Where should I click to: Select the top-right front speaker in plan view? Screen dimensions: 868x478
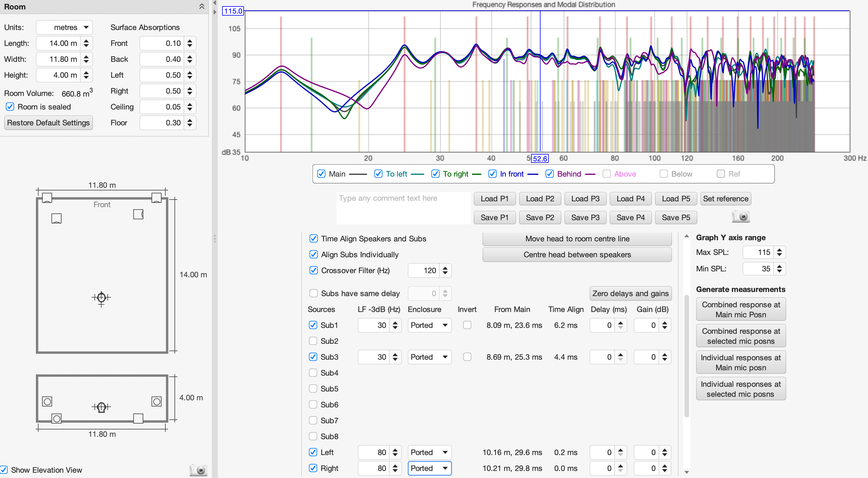pos(156,197)
